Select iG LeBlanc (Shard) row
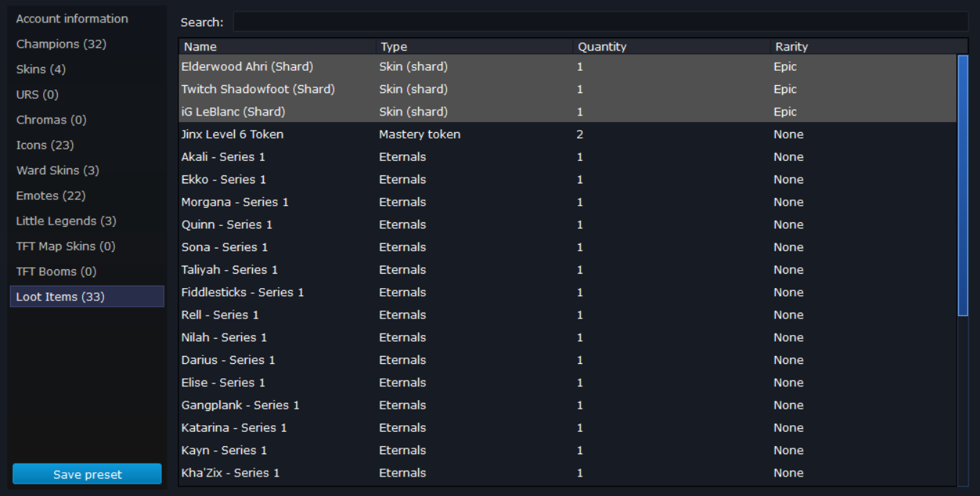This screenshot has width=980, height=496. coord(568,112)
